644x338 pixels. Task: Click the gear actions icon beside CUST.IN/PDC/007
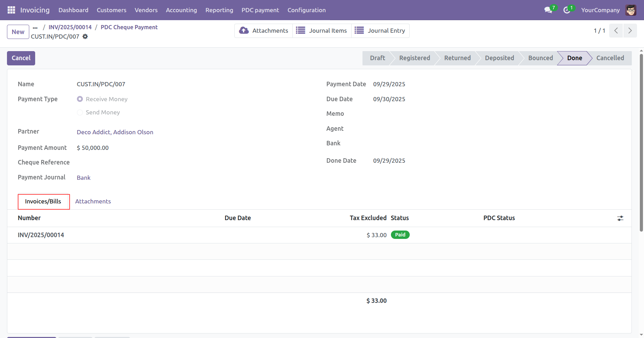(x=85, y=37)
